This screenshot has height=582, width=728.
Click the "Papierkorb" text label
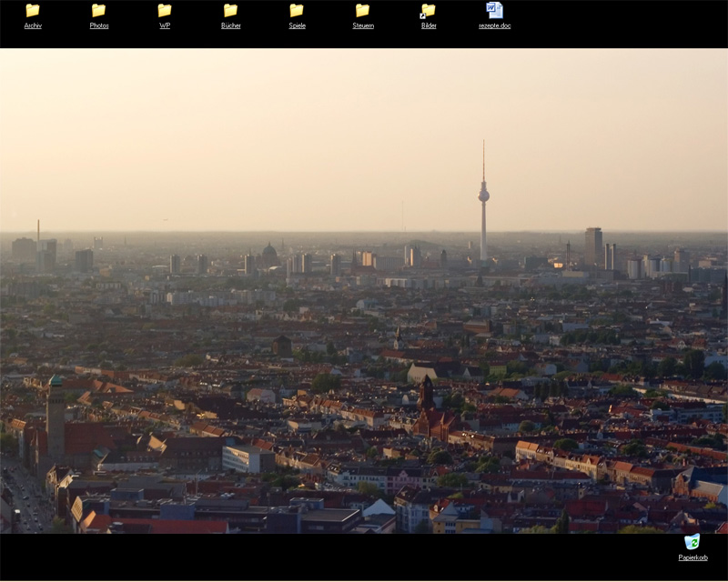coord(693,557)
